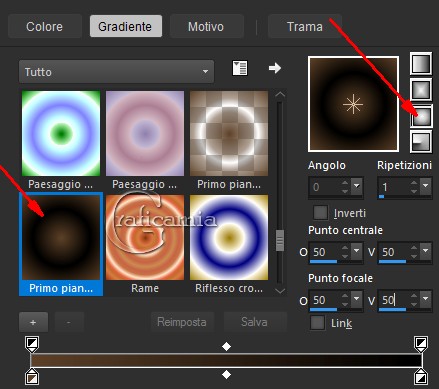Select the linear gradient style icon
The width and height of the screenshot is (439, 389).
pos(421,63)
